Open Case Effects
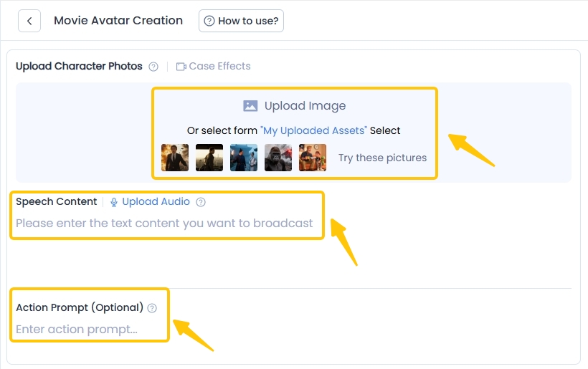This screenshot has height=369, width=588. pos(219,67)
